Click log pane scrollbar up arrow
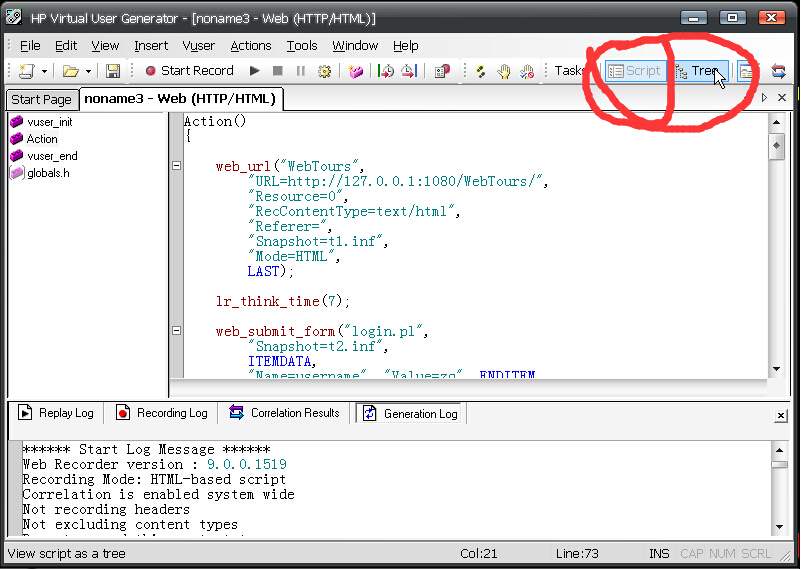 (779, 450)
